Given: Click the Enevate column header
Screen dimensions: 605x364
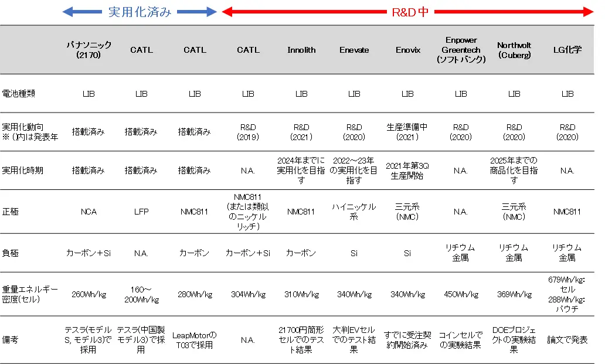Looking at the screenshot, I should pos(354,50).
